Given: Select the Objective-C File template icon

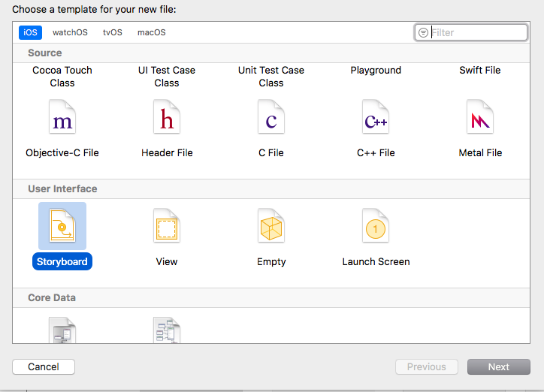Looking at the screenshot, I should (62, 119).
